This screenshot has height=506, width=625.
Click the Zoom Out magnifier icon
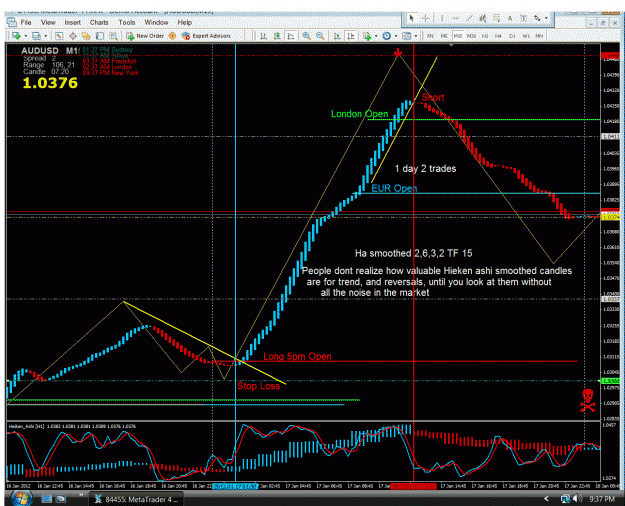pos(320,36)
